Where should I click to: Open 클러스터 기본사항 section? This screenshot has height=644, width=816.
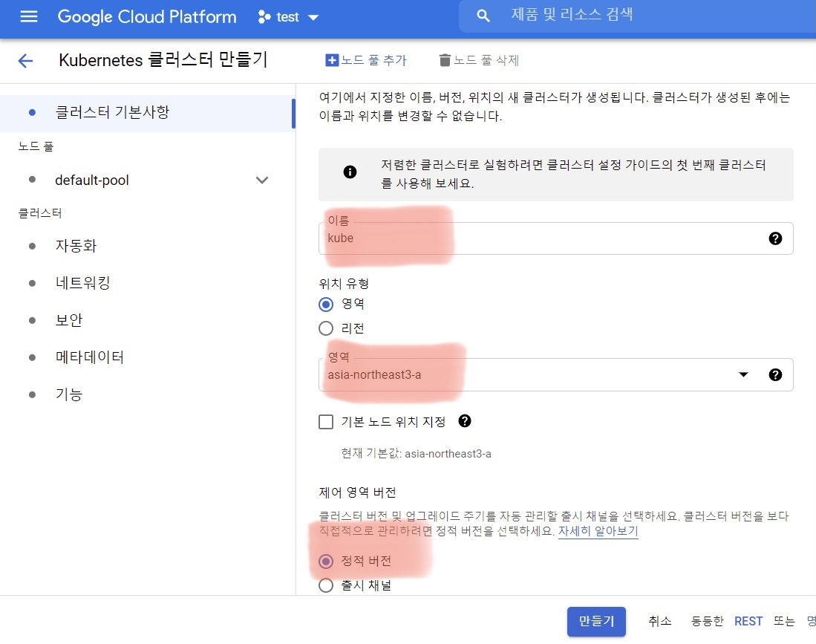148,112
